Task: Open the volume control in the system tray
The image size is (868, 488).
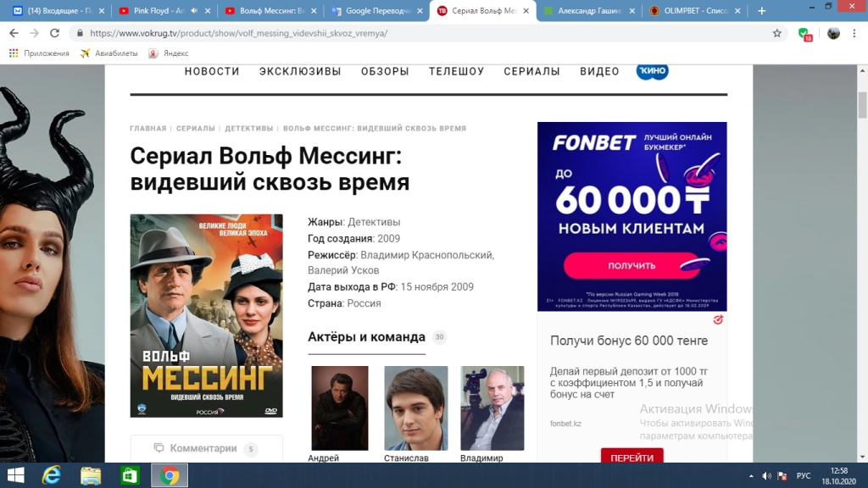Action: coord(766,476)
